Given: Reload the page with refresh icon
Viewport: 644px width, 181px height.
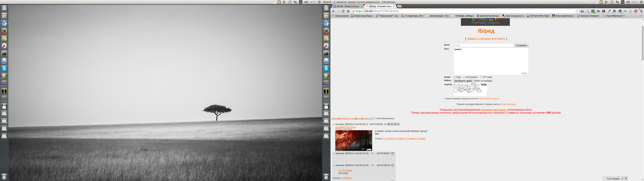Looking at the screenshot, I should tap(343, 11).
